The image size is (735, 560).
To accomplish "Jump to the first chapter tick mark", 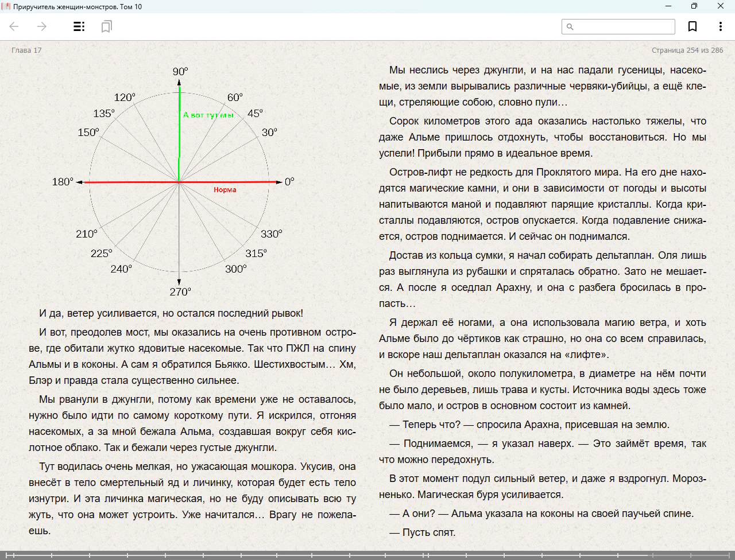I will pyautogui.click(x=6, y=555).
